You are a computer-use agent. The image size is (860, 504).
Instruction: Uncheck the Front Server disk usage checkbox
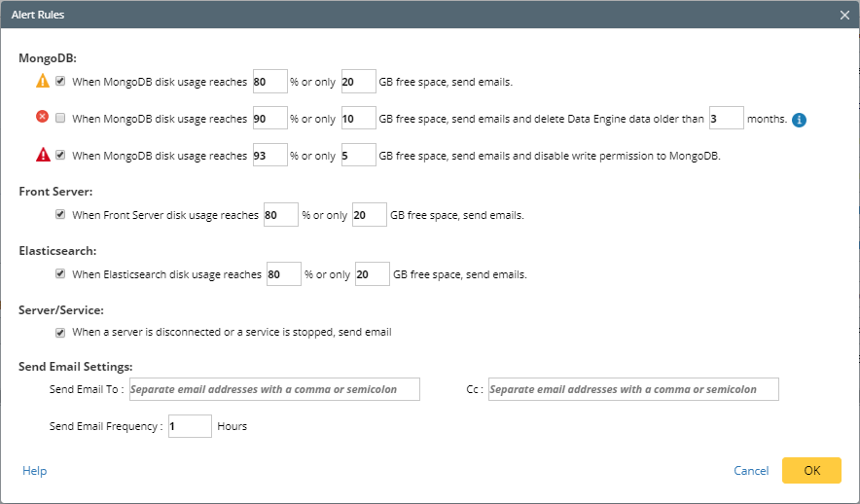60,214
